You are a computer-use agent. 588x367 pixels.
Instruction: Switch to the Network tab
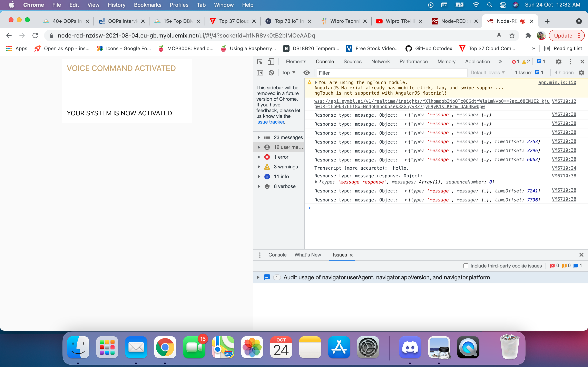(x=380, y=62)
